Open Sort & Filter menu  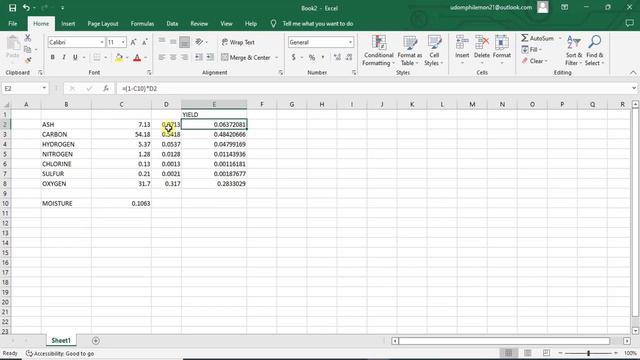(x=573, y=51)
